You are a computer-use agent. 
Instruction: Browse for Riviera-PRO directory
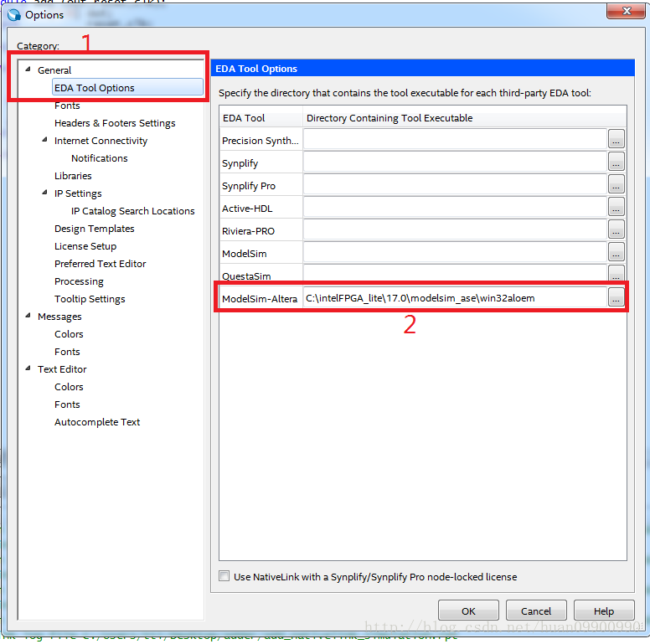616,230
